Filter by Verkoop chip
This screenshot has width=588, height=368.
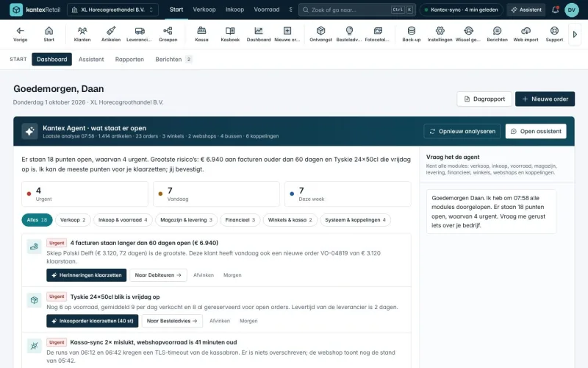[x=73, y=220]
